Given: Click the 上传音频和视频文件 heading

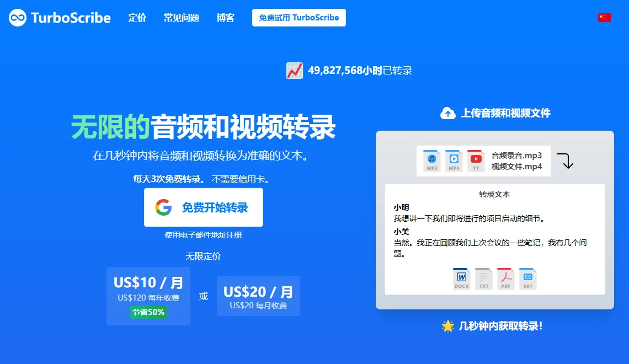Looking at the screenshot, I should click(x=505, y=114).
